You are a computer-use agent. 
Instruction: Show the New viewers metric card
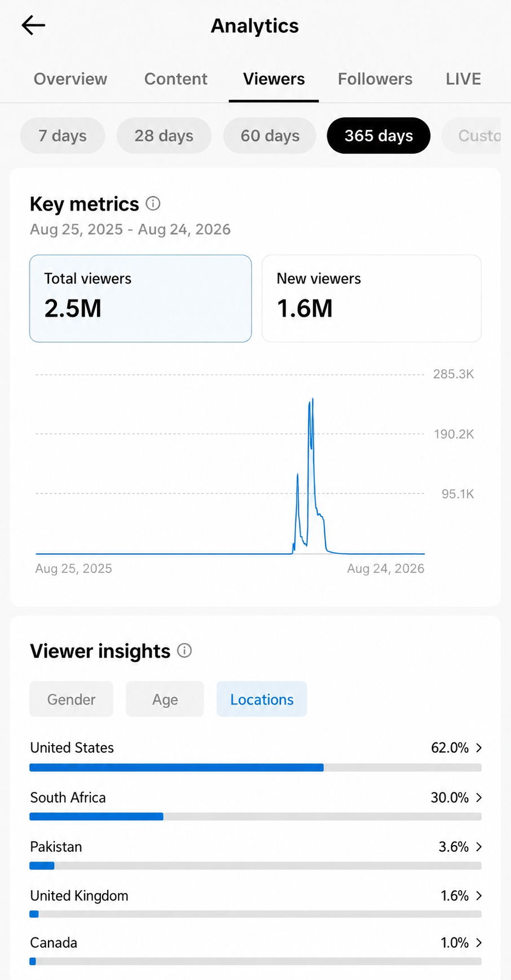(x=372, y=298)
